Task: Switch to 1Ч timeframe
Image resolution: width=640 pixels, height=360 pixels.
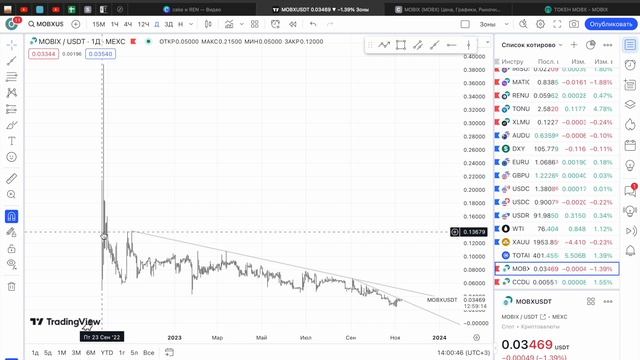Action: coord(115,24)
